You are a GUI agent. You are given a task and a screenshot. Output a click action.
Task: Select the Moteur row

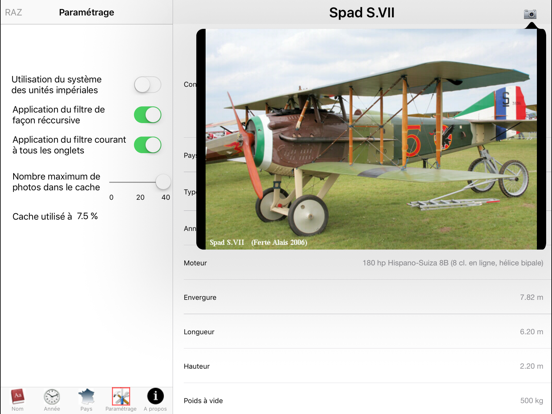tap(363, 263)
